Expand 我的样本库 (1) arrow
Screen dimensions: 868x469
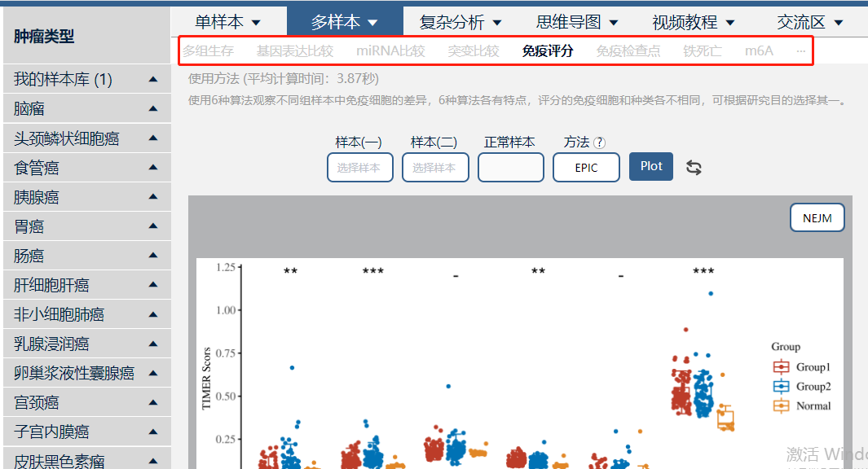(153, 79)
